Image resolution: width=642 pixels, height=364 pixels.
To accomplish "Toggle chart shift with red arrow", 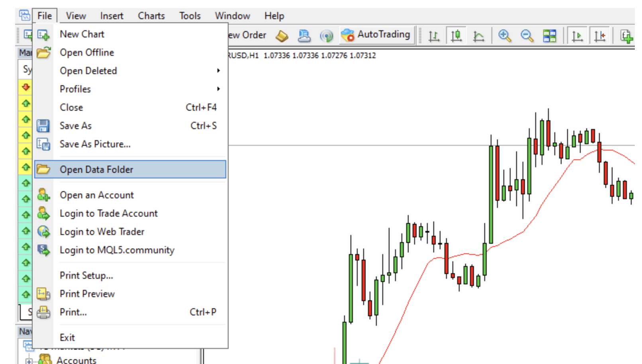I will pyautogui.click(x=600, y=36).
